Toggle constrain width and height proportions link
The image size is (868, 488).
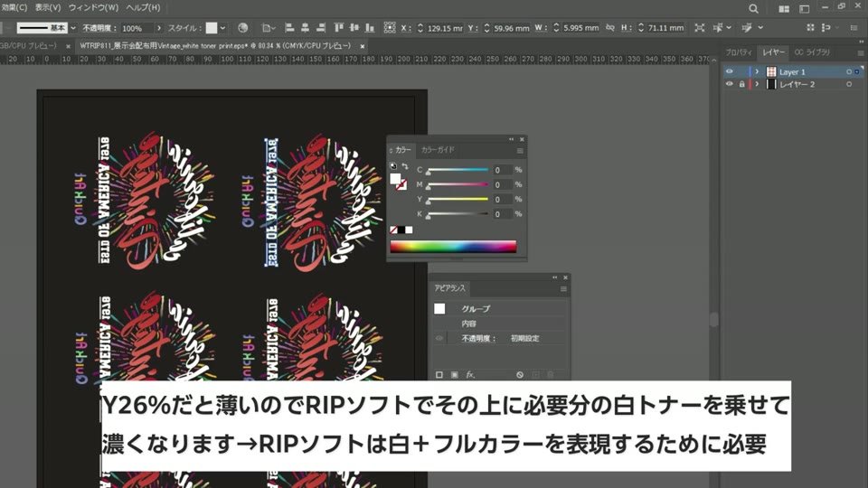[x=610, y=28]
